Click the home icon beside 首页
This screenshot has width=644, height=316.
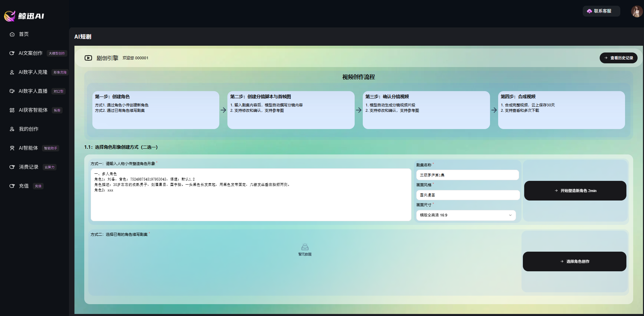12,34
